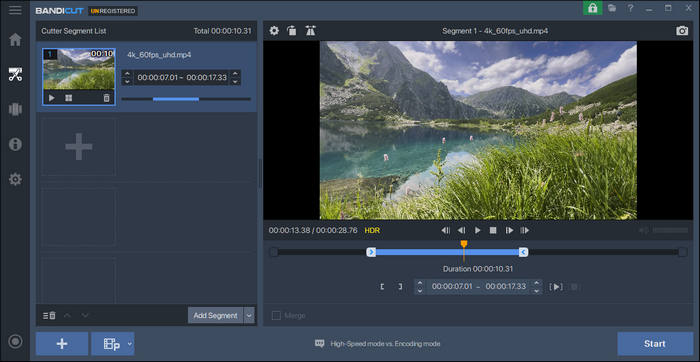Image resolution: width=700 pixels, height=362 pixels.
Task: Move the segment down in the list
Action: click(85, 316)
